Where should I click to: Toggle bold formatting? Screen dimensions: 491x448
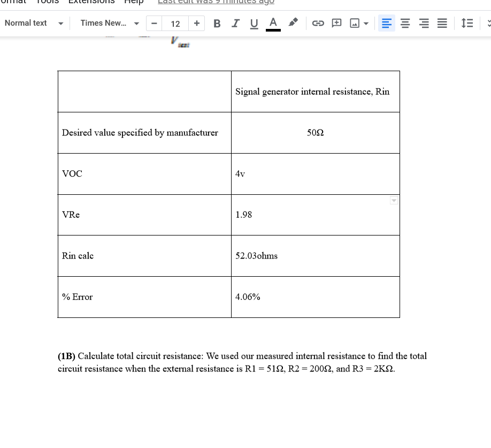pos(217,23)
